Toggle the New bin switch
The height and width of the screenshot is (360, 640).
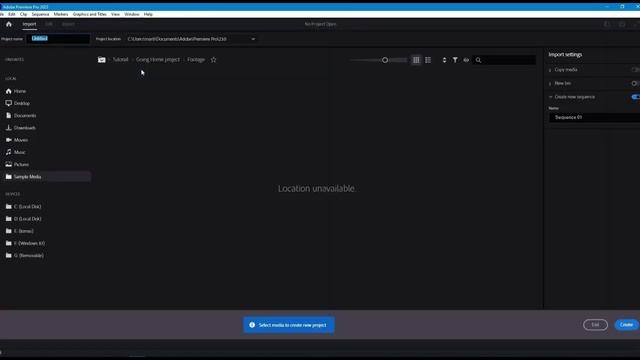[x=636, y=83]
